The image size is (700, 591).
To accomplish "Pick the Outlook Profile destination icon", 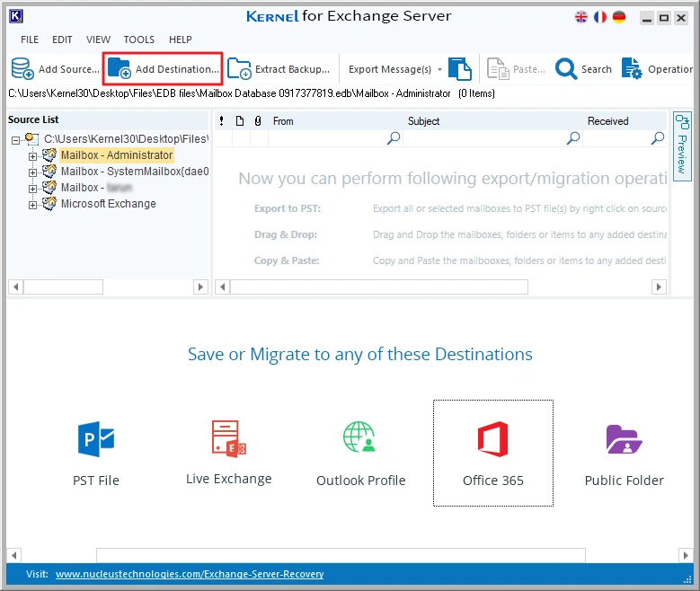I will (x=360, y=439).
